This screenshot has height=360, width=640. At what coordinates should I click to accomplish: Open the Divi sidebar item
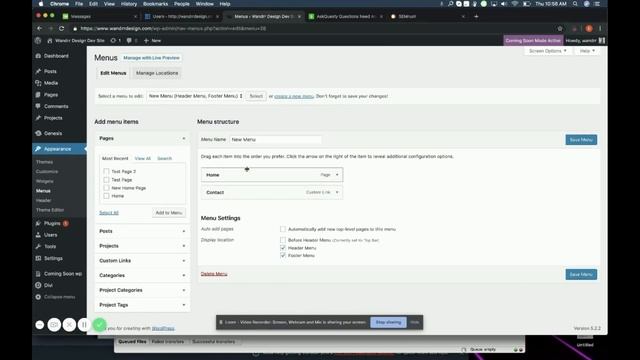[x=48, y=285]
